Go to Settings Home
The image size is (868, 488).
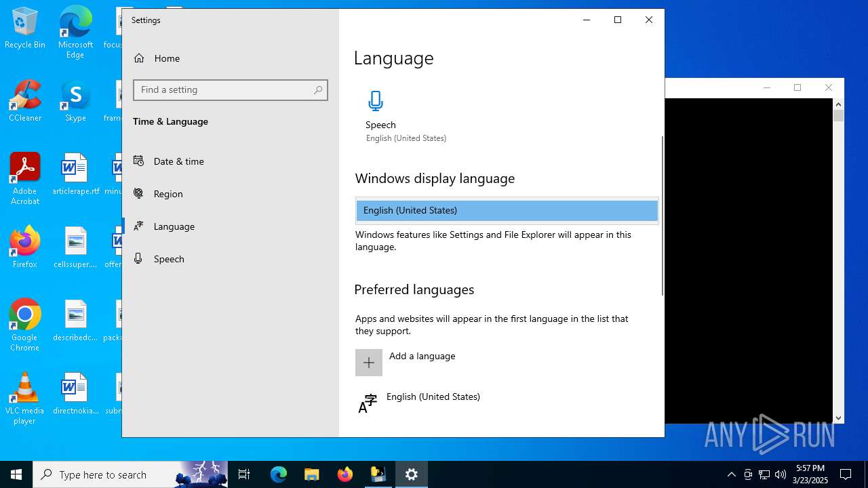click(x=231, y=58)
